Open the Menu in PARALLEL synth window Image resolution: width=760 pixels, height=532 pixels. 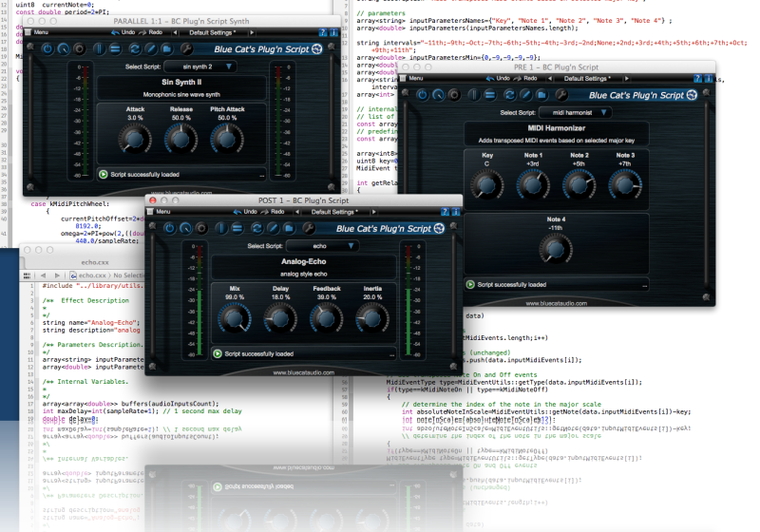coord(37,32)
